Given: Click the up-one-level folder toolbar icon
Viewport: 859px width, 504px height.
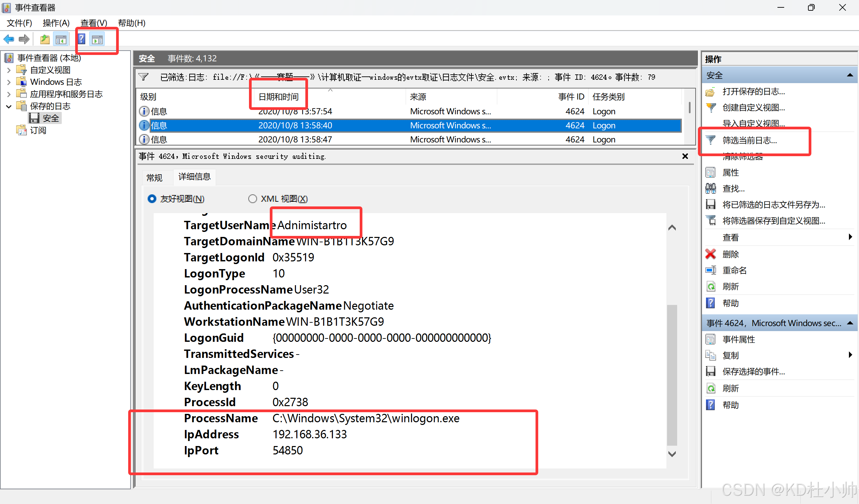Looking at the screenshot, I should click(x=45, y=40).
